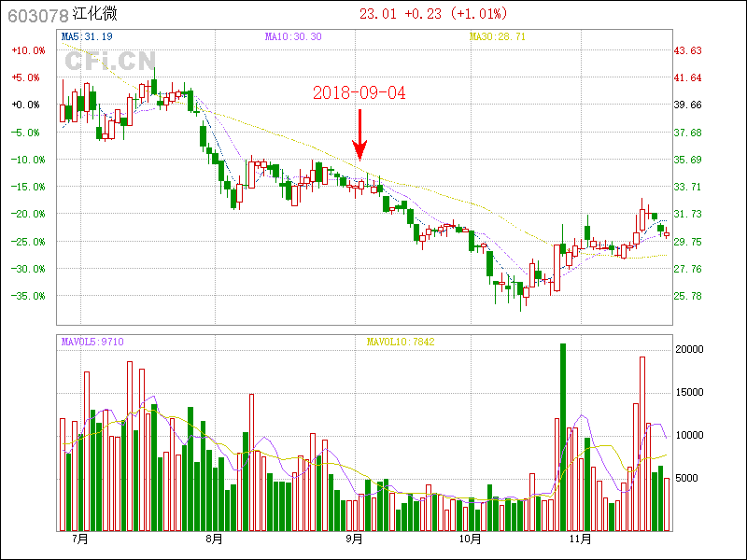Click the CFi.CN watermark logo
The height and width of the screenshot is (560, 747).
[109, 62]
